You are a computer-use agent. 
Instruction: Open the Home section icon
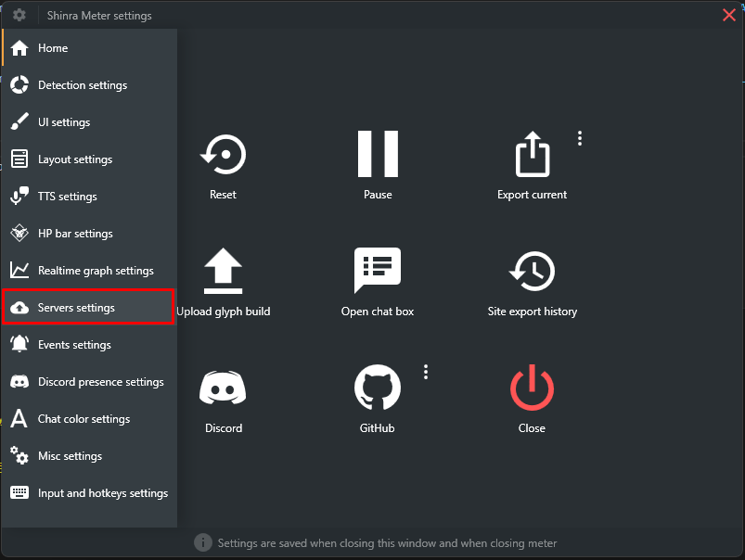(19, 48)
